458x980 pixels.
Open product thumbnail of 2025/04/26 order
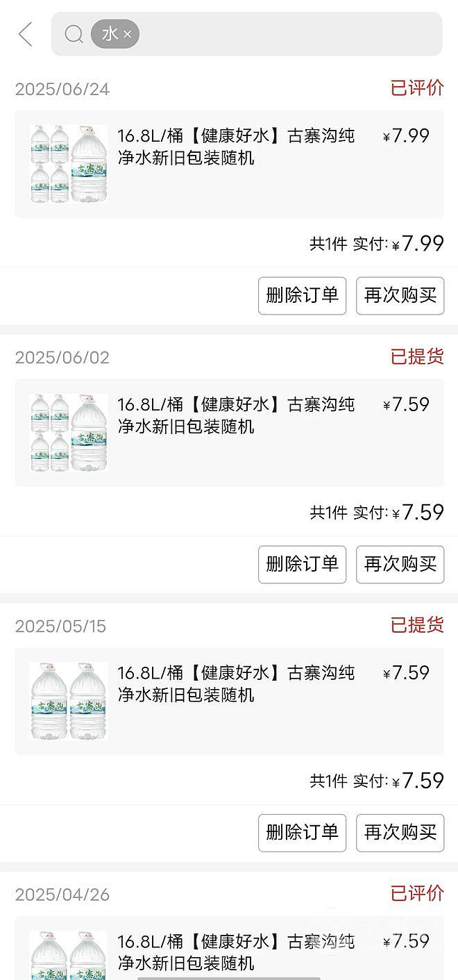(x=69, y=955)
